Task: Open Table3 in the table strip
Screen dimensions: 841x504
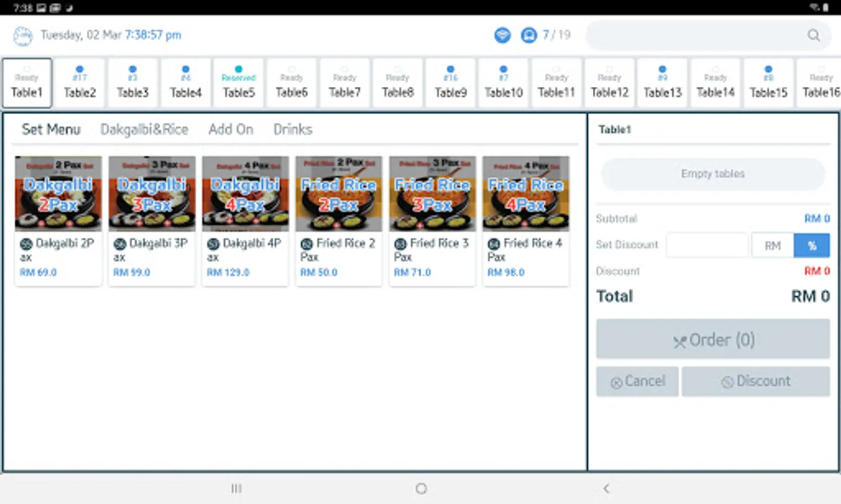Action: 133,83
